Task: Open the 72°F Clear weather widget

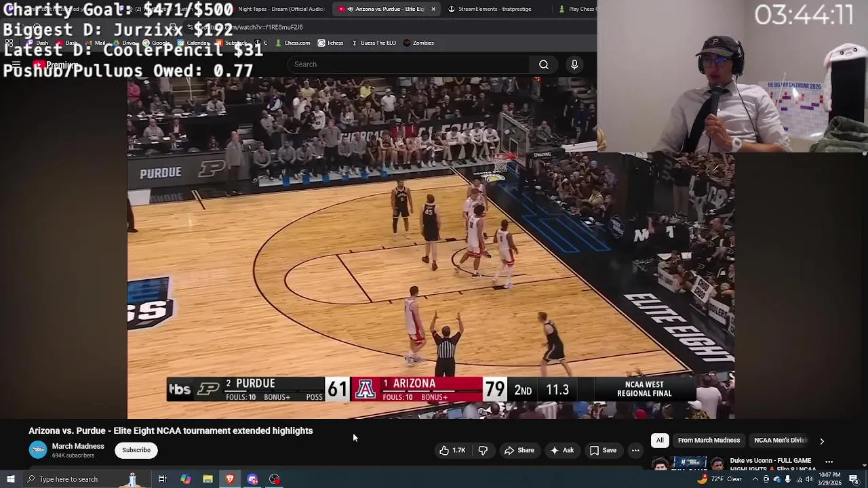Action: tap(719, 479)
